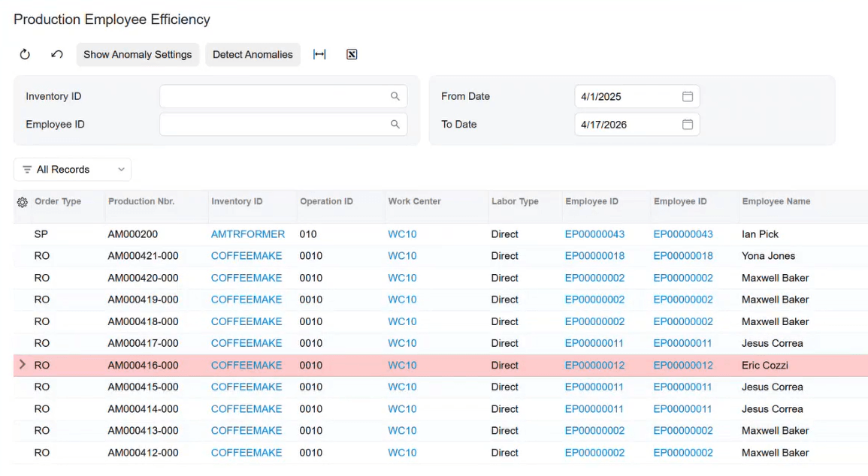Click the Eric Cozzi employee name cell
The image size is (868, 476).
click(x=765, y=366)
